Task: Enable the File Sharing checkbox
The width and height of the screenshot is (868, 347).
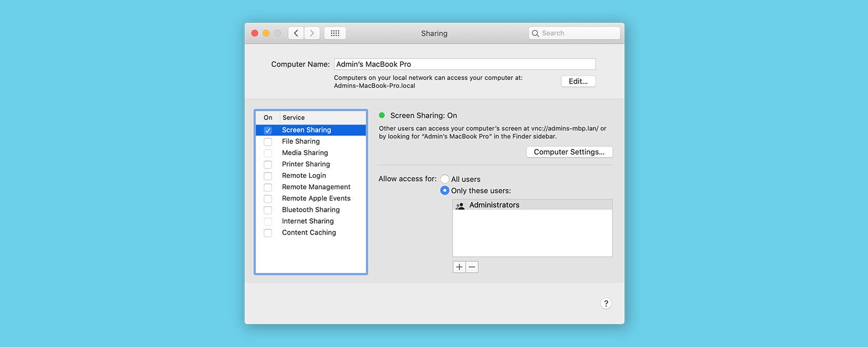Action: 268,142
